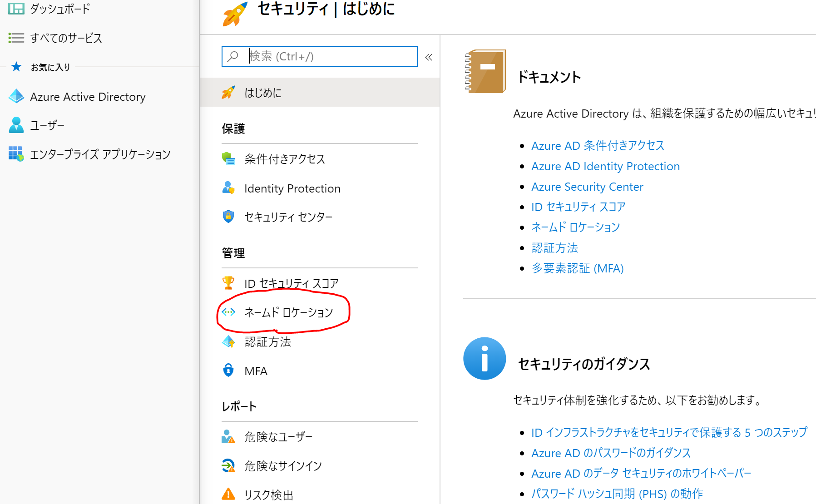Click the ネームド ロケーション arrows icon
816x504 pixels.
228,312
